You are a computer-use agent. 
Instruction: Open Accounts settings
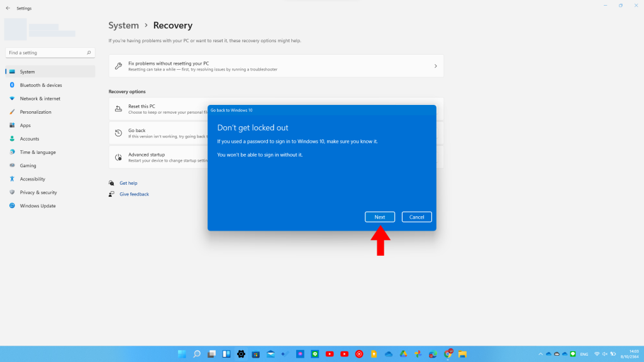point(50,139)
